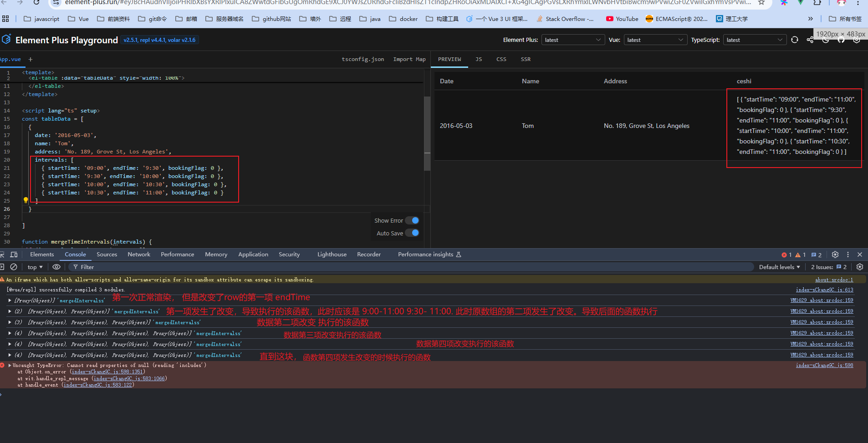Switch to the CSS output tab
The image size is (868, 443).
point(501,59)
